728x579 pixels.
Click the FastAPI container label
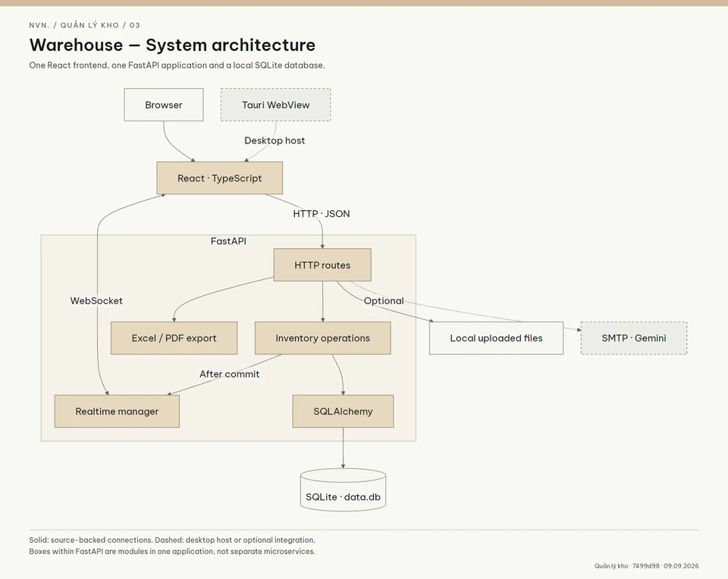228,241
